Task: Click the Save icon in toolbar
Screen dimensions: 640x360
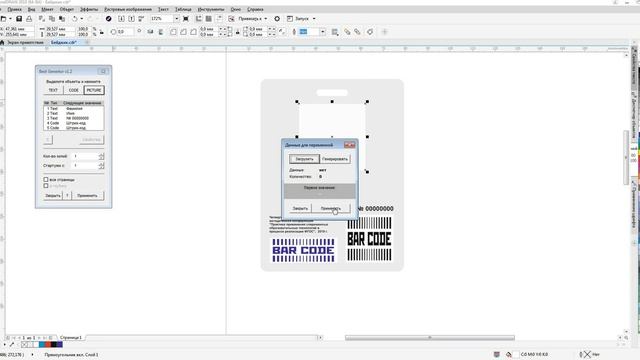Action: click(19, 19)
